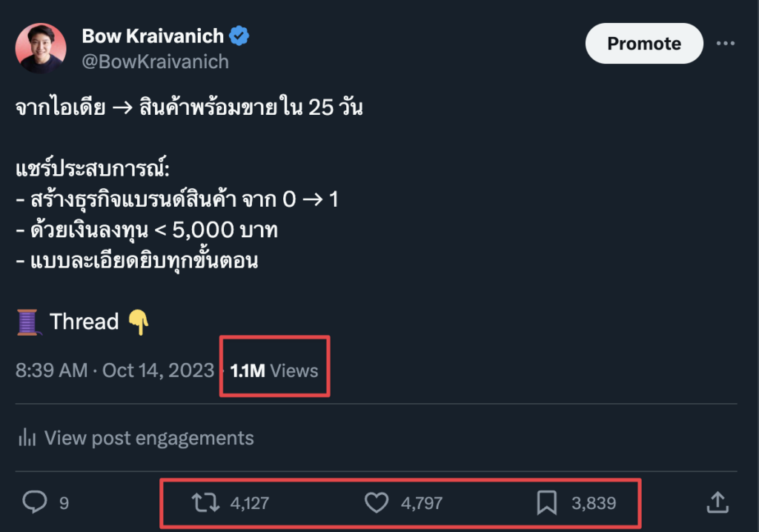Open Bow Kraivanich's profile picture
The width and height of the screenshot is (759, 532).
pyautogui.click(x=41, y=48)
